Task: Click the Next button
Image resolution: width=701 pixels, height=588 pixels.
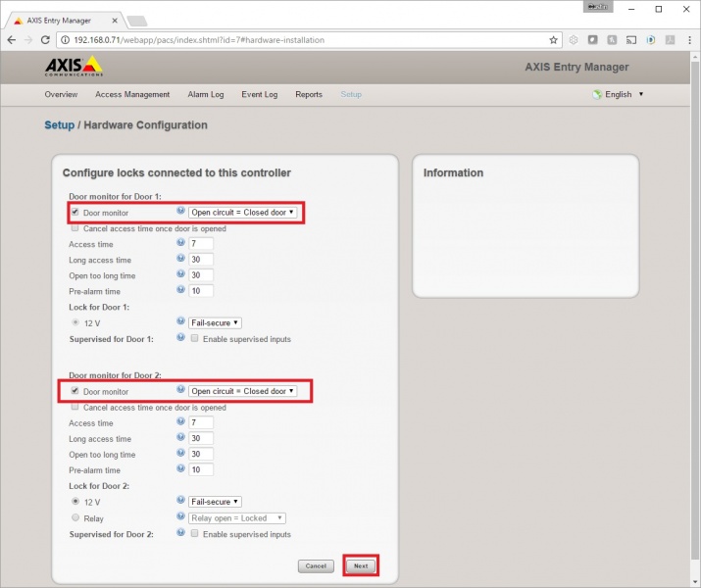Action: pos(361,565)
